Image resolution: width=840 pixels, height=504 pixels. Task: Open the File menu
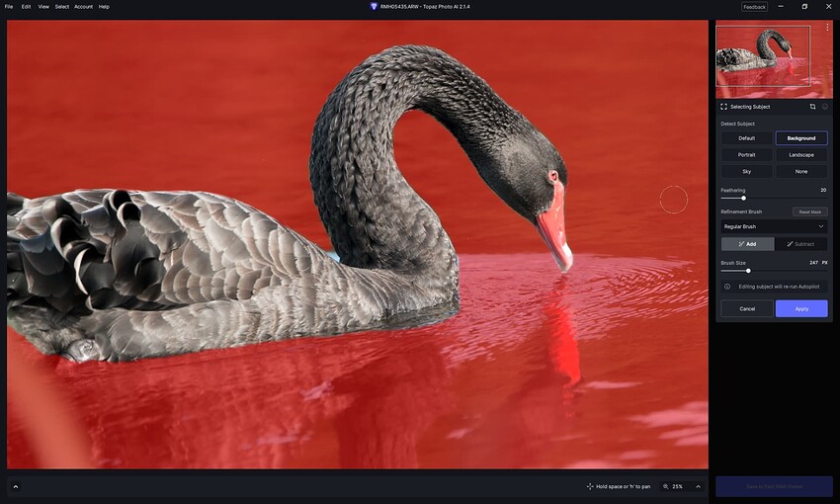[9, 7]
